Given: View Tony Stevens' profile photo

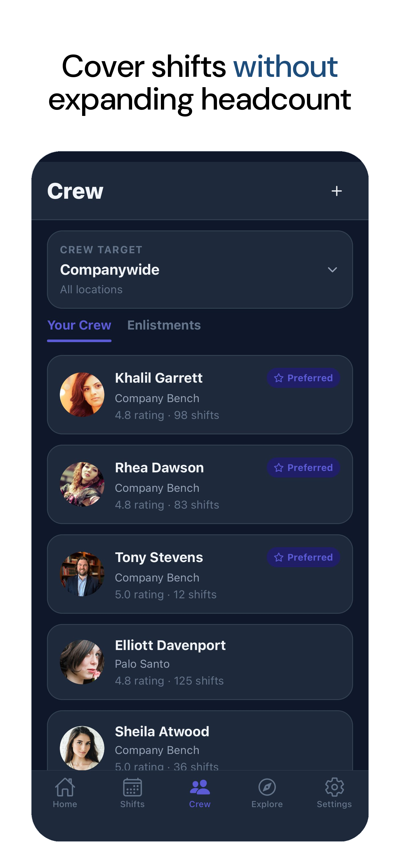Looking at the screenshot, I should pos(82,574).
